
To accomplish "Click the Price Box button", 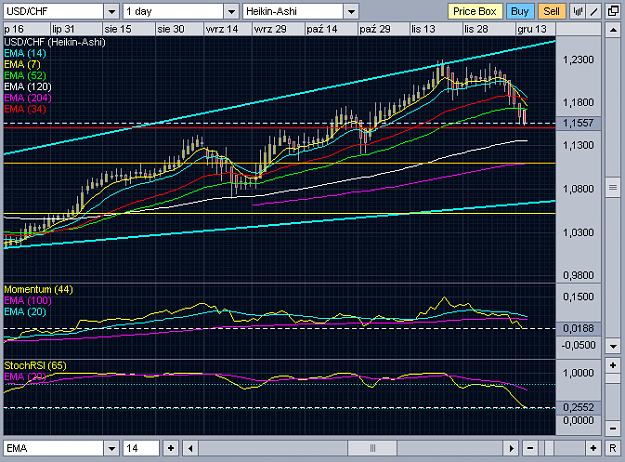I will coord(475,12).
